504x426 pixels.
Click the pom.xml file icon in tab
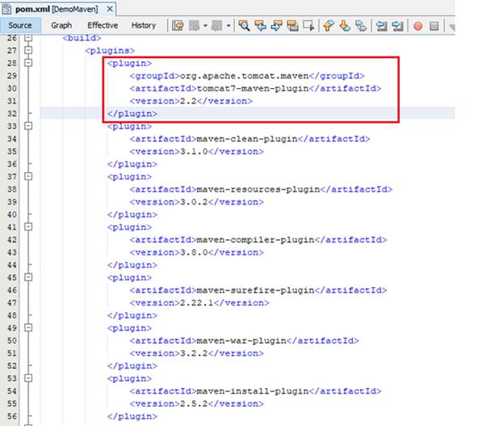(7, 9)
